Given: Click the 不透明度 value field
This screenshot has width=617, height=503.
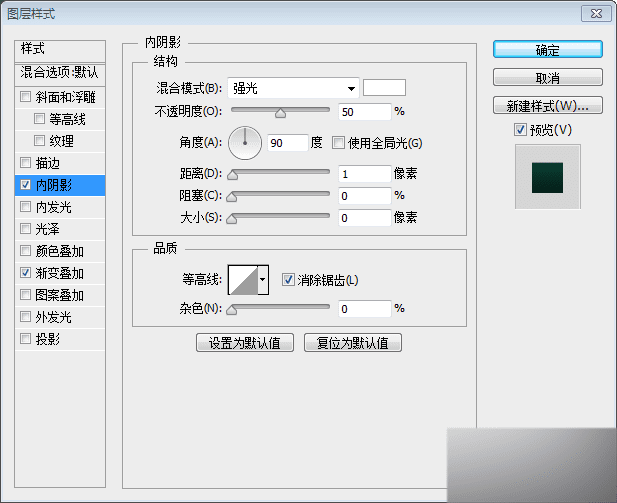Looking at the screenshot, I should 364,112.
